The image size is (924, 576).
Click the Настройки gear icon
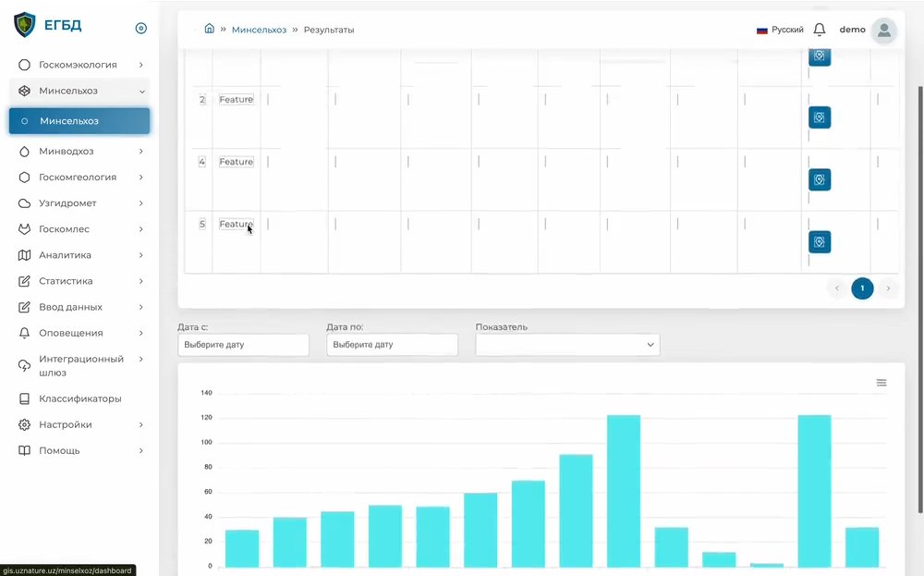coord(24,425)
